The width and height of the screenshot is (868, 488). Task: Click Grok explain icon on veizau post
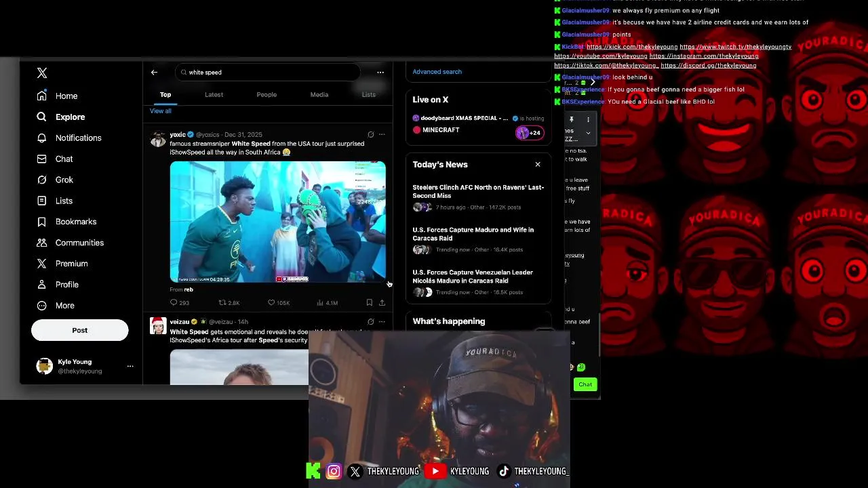point(370,321)
